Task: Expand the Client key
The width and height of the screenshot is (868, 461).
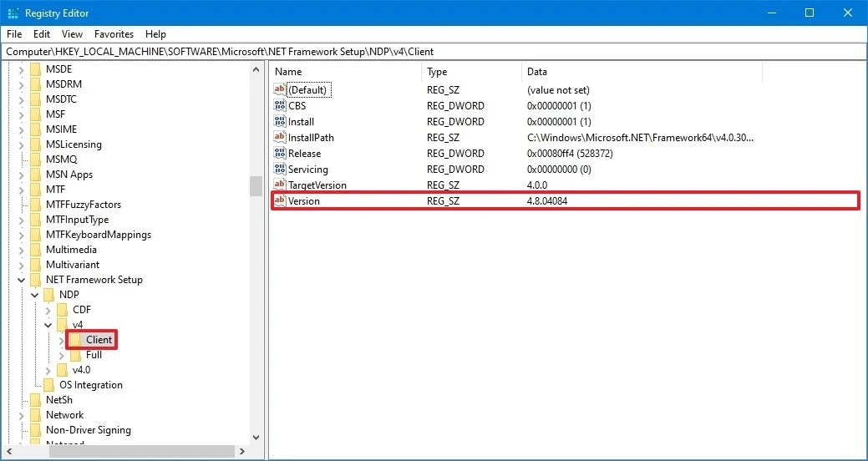Action: coord(62,340)
